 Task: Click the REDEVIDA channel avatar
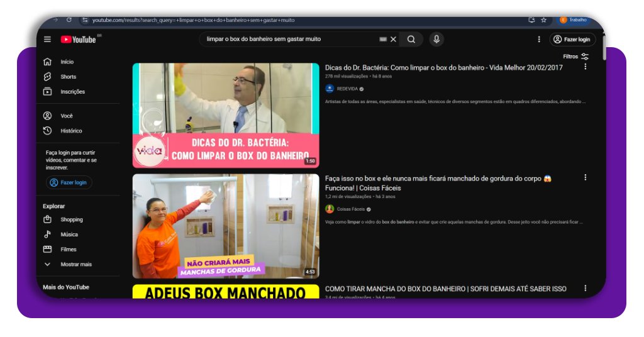pyautogui.click(x=330, y=89)
